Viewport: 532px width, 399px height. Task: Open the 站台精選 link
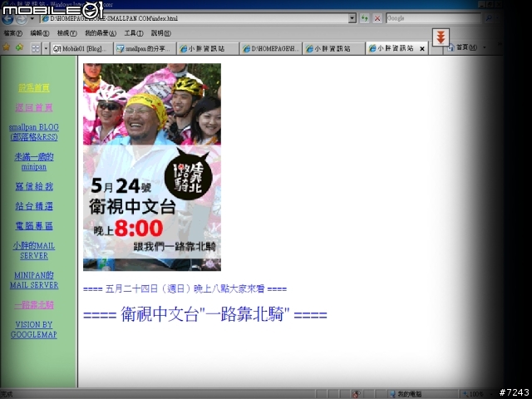tap(34, 206)
